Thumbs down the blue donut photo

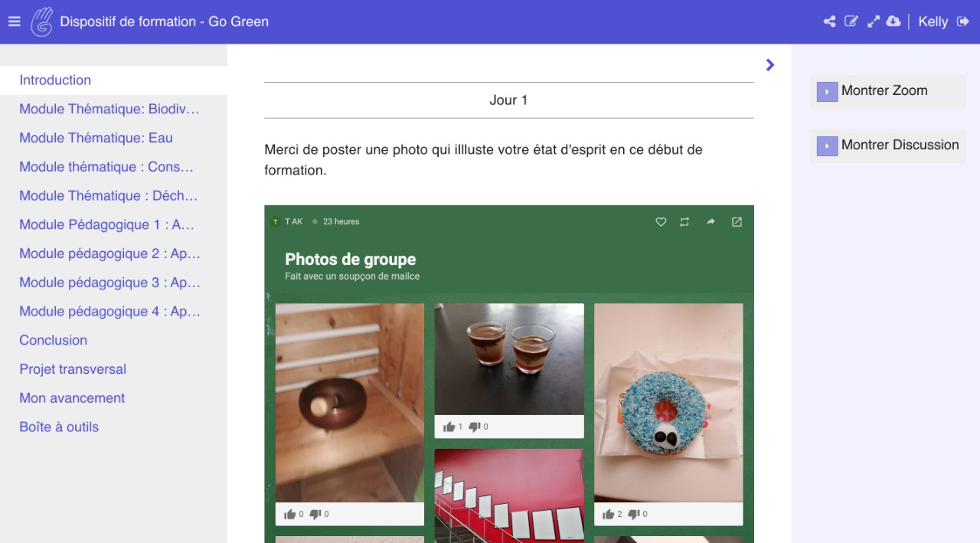pyautogui.click(x=635, y=514)
